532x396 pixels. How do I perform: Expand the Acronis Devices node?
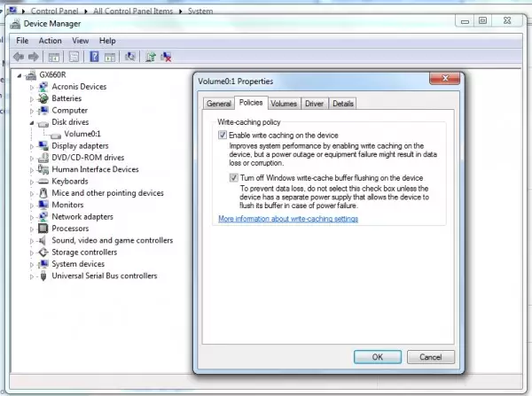[x=32, y=87]
